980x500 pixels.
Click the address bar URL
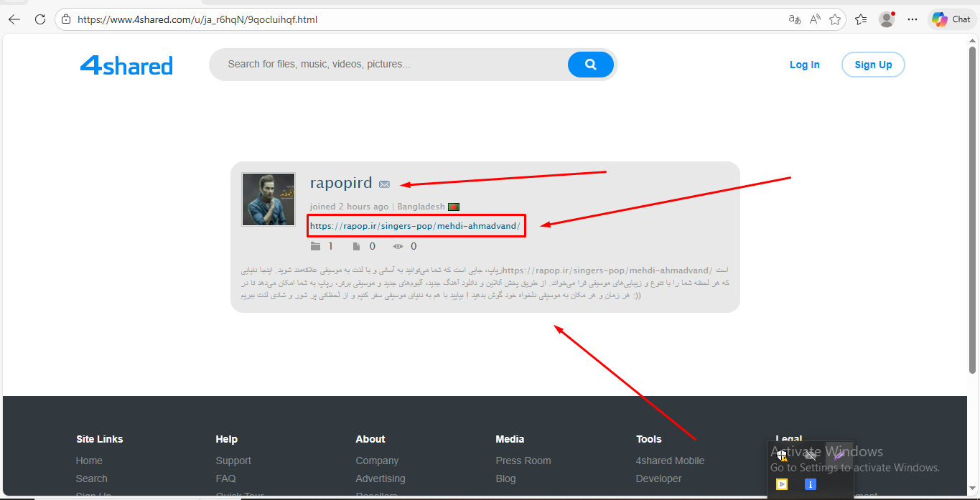pyautogui.click(x=197, y=19)
